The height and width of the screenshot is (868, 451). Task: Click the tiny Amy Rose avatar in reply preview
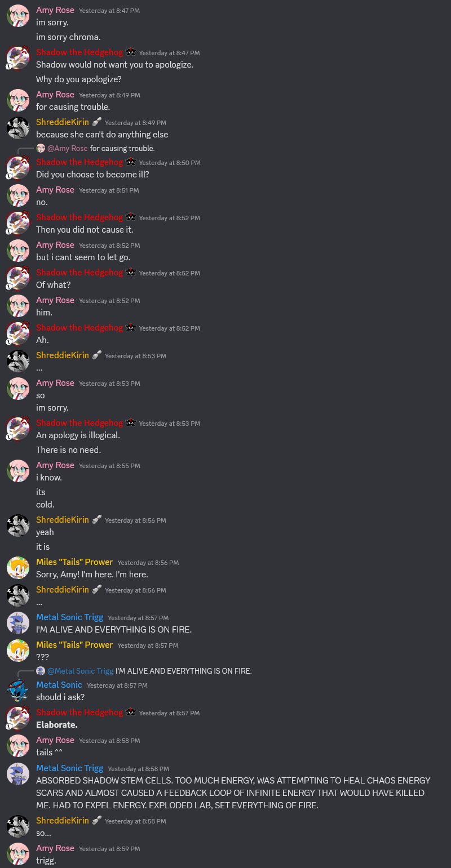point(41,148)
